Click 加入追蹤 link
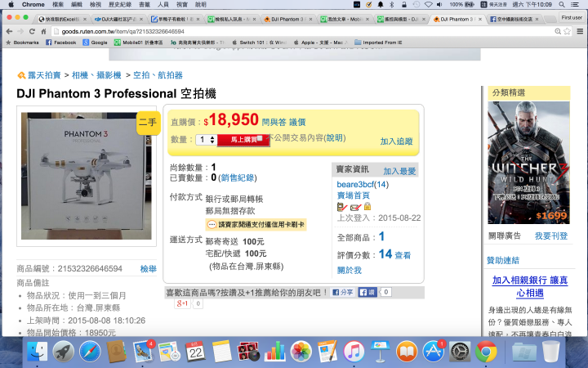This screenshot has height=368, width=588. 396,141
